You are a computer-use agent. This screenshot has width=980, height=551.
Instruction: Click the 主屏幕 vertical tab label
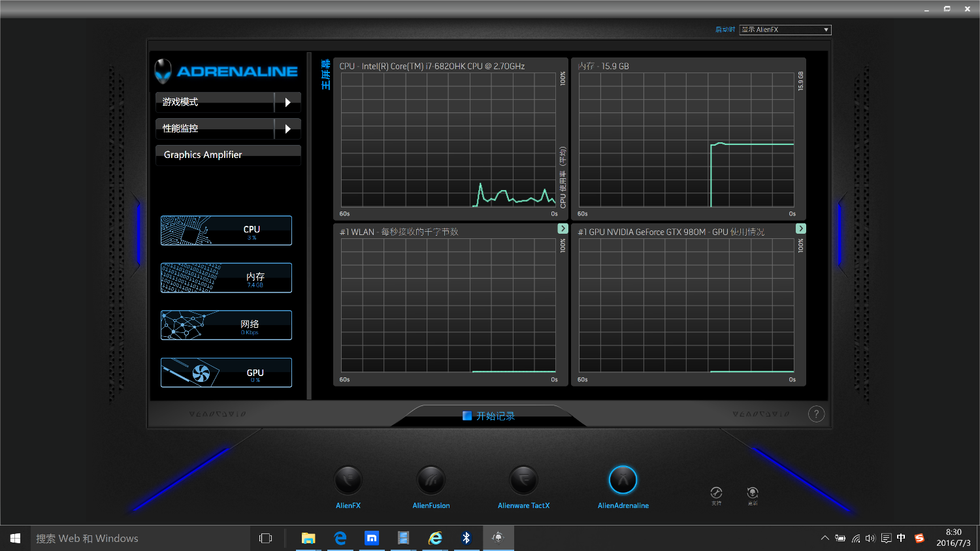(326, 74)
